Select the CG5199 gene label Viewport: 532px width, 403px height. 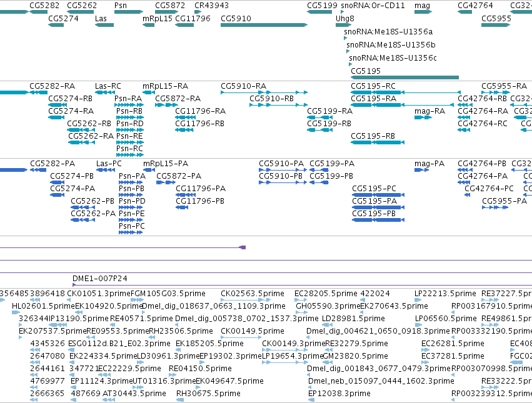click(x=322, y=6)
